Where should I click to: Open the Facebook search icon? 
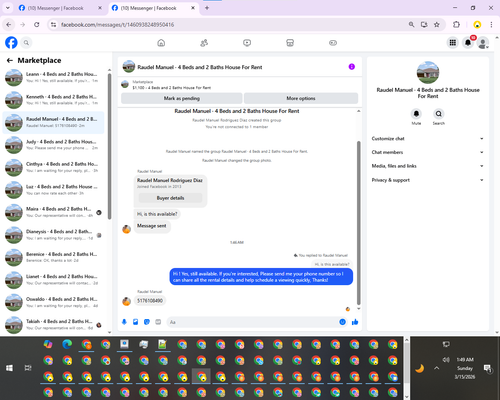pyautogui.click(x=26, y=43)
